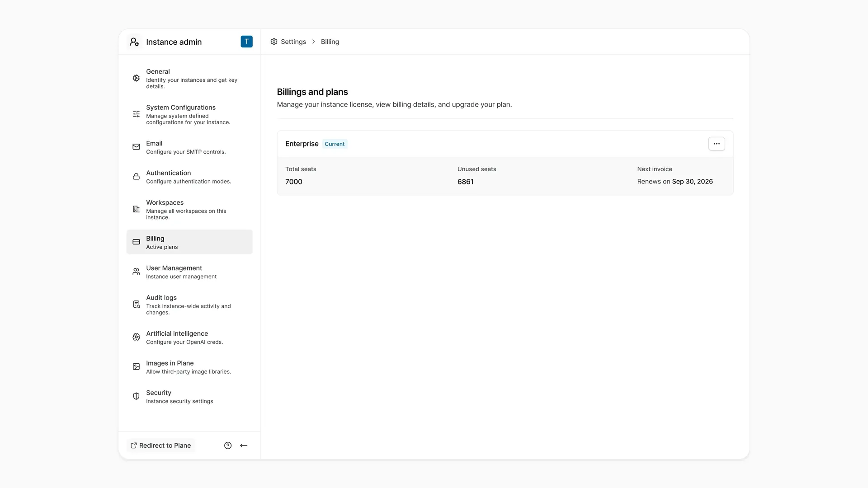The width and height of the screenshot is (868, 488).
Task: Click the renewal date Sep 30, 2026
Action: (x=692, y=182)
